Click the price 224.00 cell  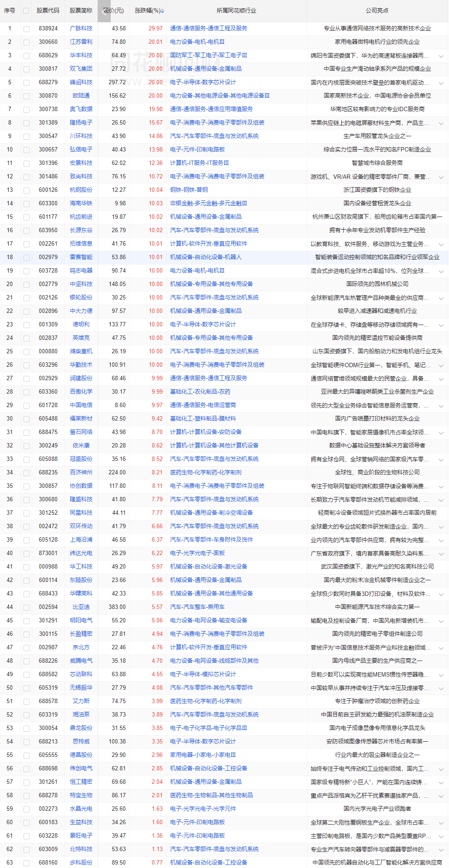(x=117, y=472)
